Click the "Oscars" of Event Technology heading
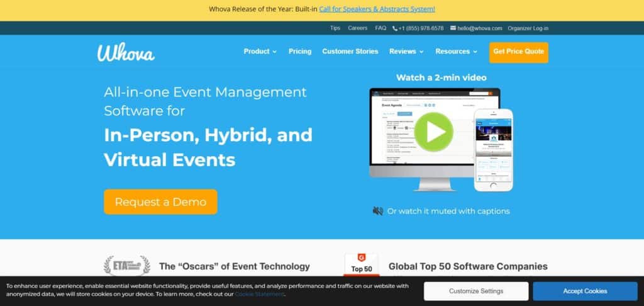Image resolution: width=644 pixels, height=306 pixels. point(234,266)
